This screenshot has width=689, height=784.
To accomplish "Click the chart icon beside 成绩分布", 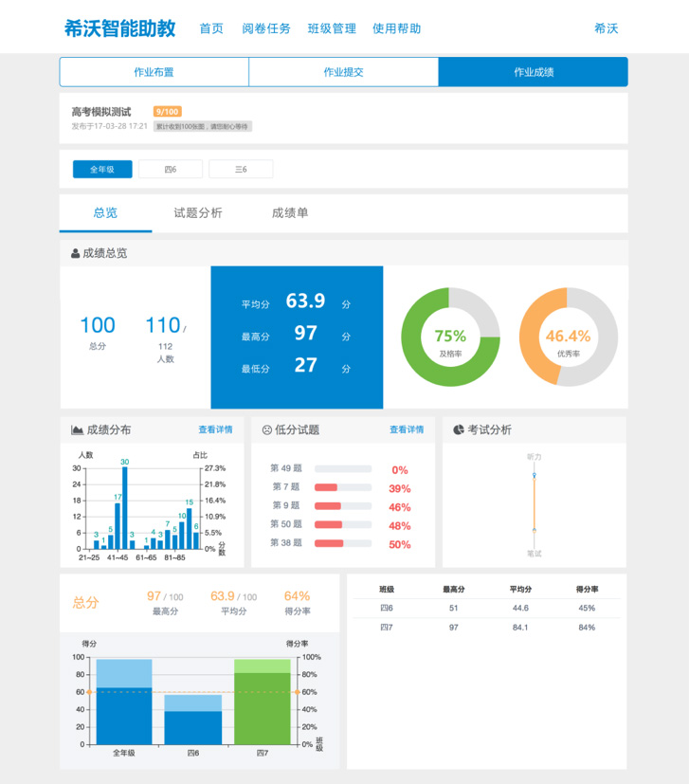I will pyautogui.click(x=77, y=429).
